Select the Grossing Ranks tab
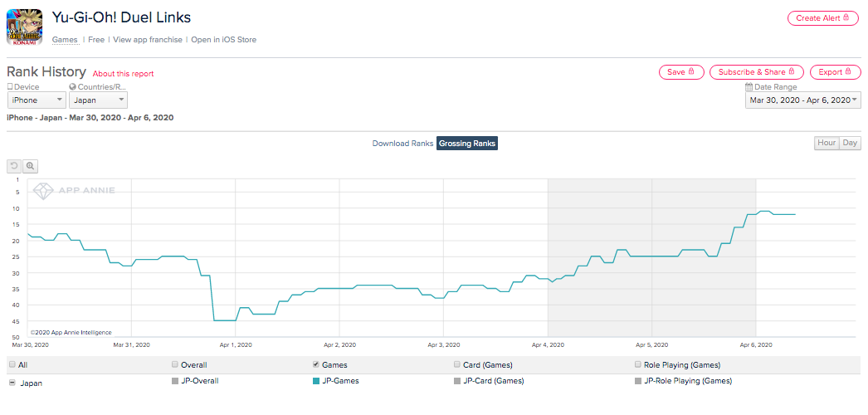 click(467, 144)
